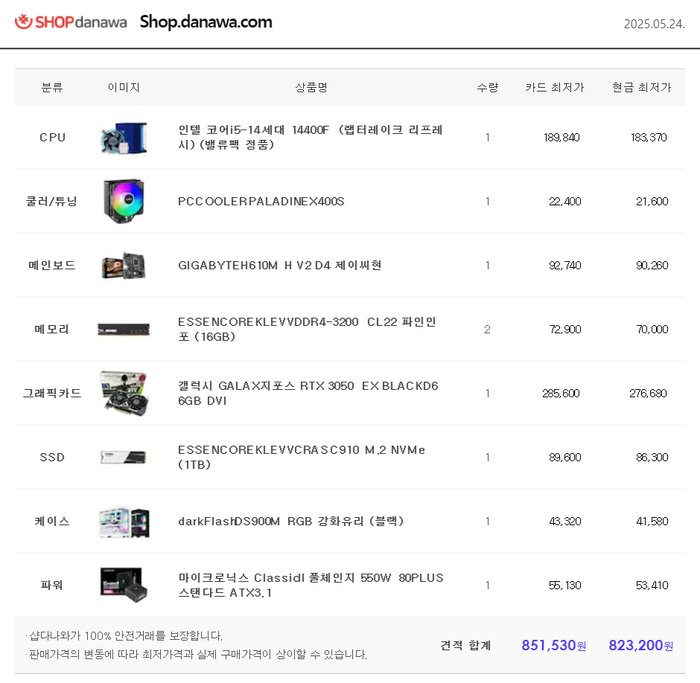The image size is (700, 683).
Task: Click the memory cash price 70,000
Action: pyautogui.click(x=652, y=329)
